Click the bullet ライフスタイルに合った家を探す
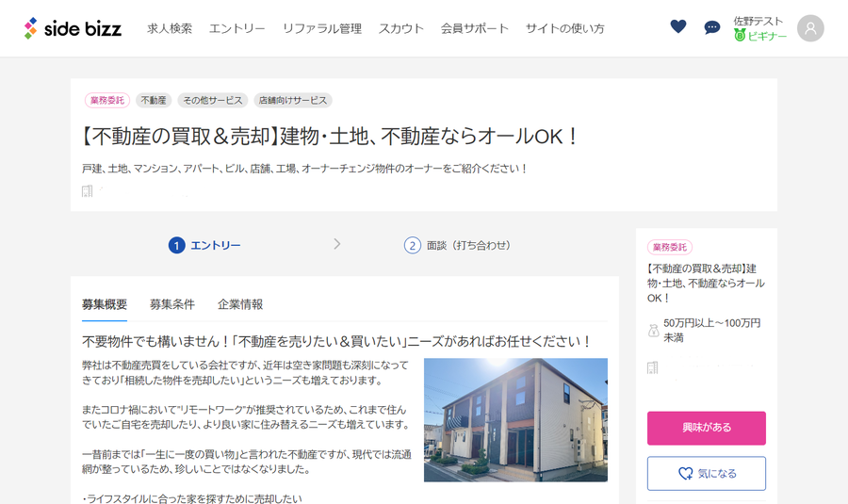Image resolution: width=848 pixels, height=504 pixels. pos(192,498)
